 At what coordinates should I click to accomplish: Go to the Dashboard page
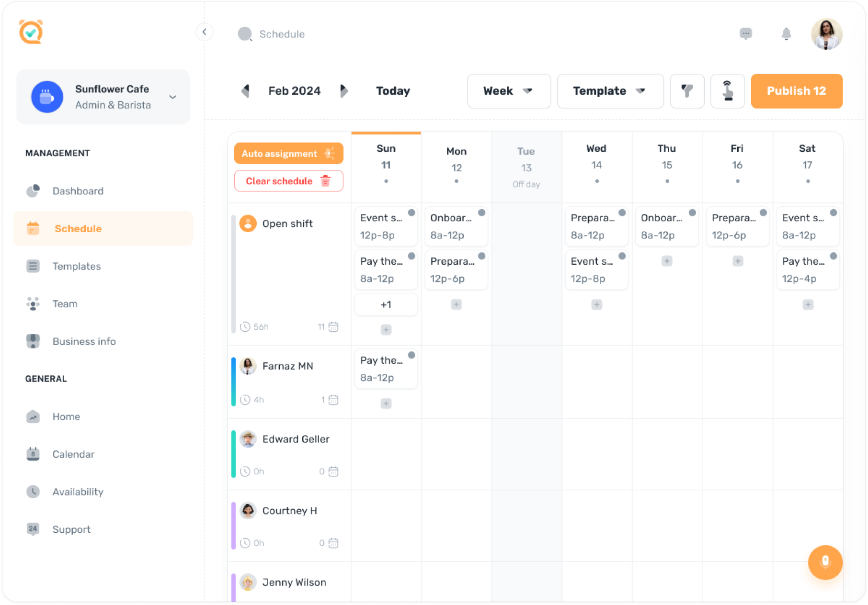coord(78,191)
